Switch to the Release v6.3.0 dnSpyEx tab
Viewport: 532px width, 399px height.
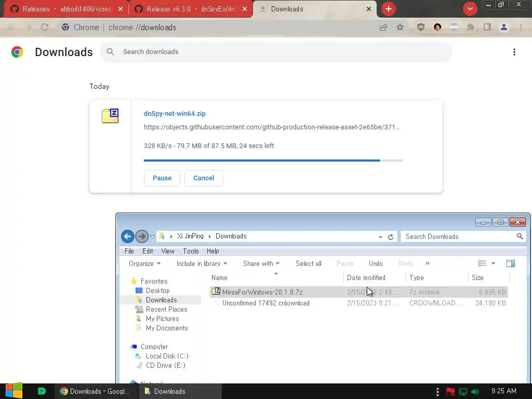coord(191,9)
